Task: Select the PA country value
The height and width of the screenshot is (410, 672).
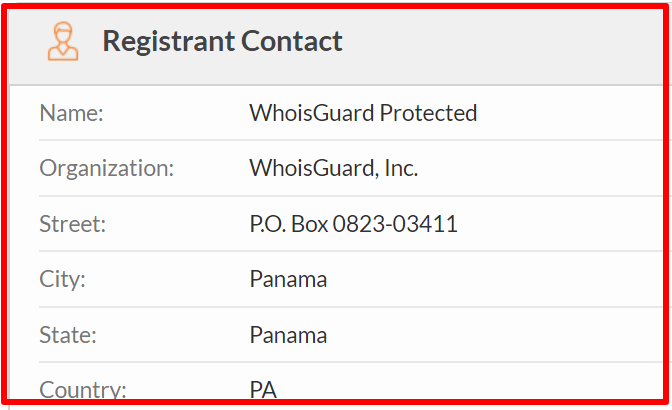Action: 263,389
